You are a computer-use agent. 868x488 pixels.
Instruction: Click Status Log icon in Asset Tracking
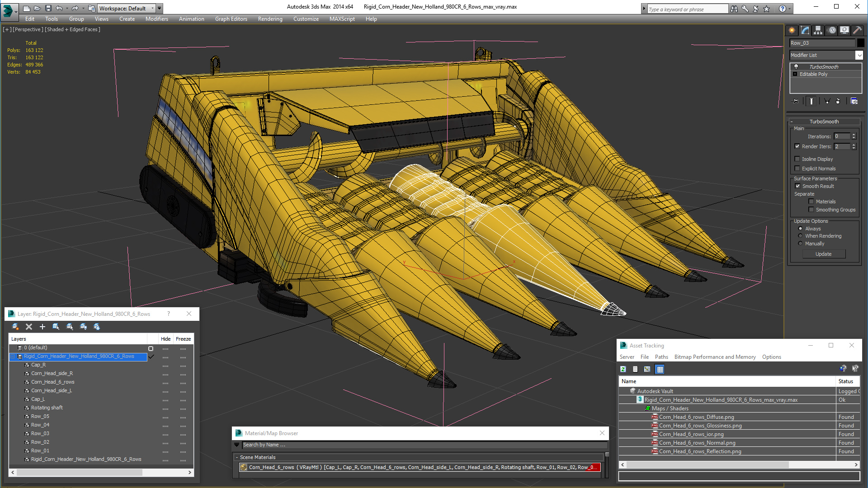(635, 369)
